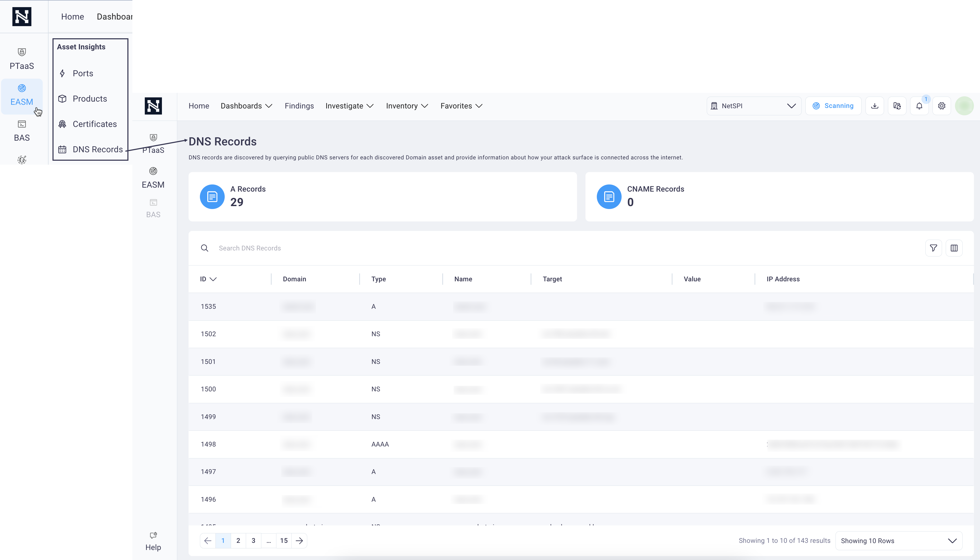The image size is (980, 560).
Task: Click the Help icon at the bottom sidebar
Action: coord(153,540)
